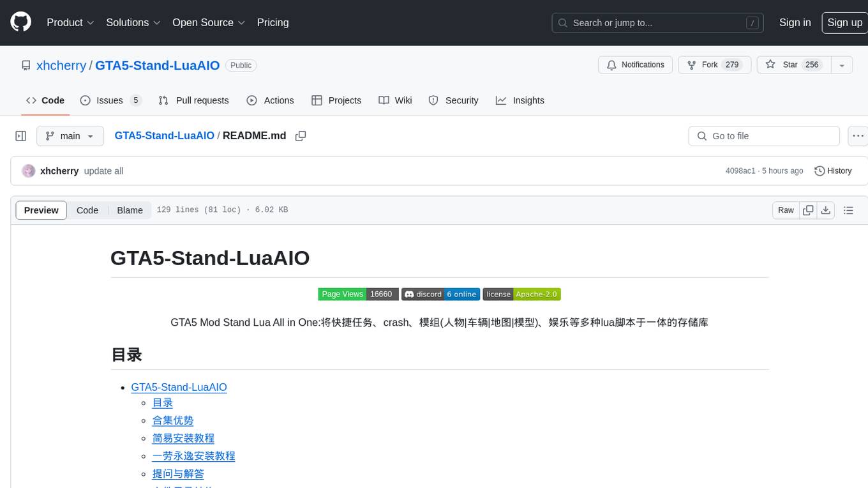Click the Page Views badge

click(358, 294)
